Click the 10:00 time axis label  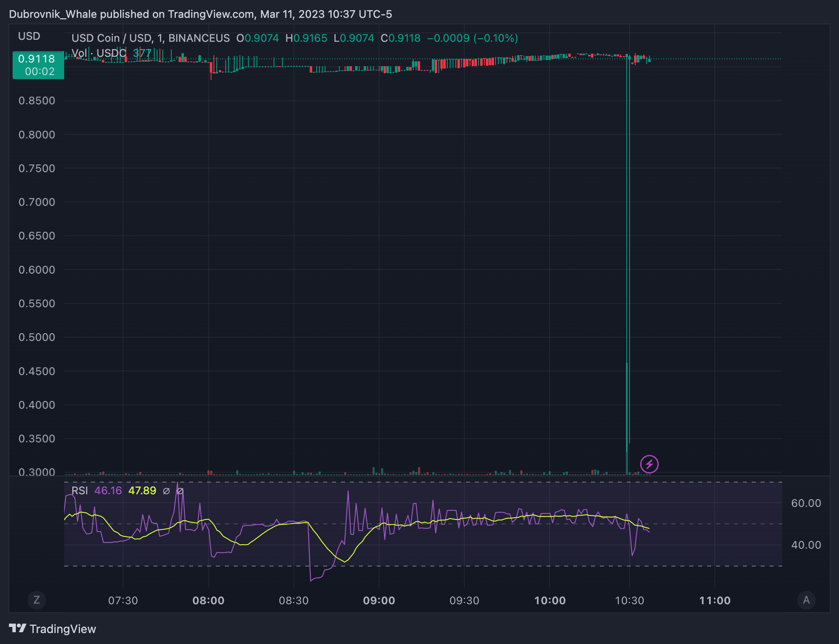550,600
